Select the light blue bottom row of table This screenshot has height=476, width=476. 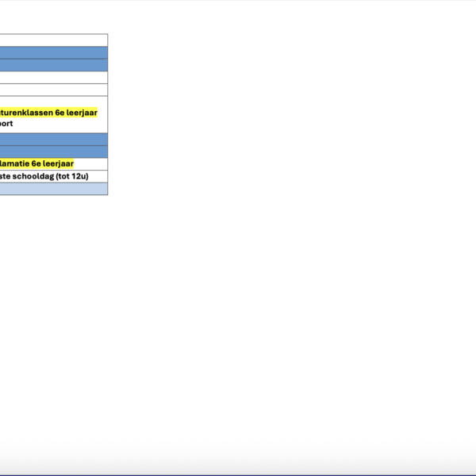pos(52,189)
